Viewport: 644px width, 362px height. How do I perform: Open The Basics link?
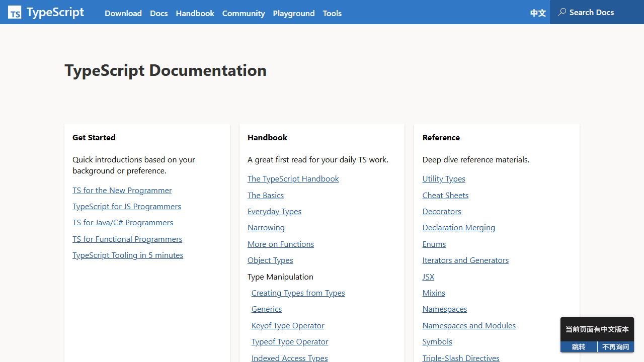pyautogui.click(x=266, y=195)
